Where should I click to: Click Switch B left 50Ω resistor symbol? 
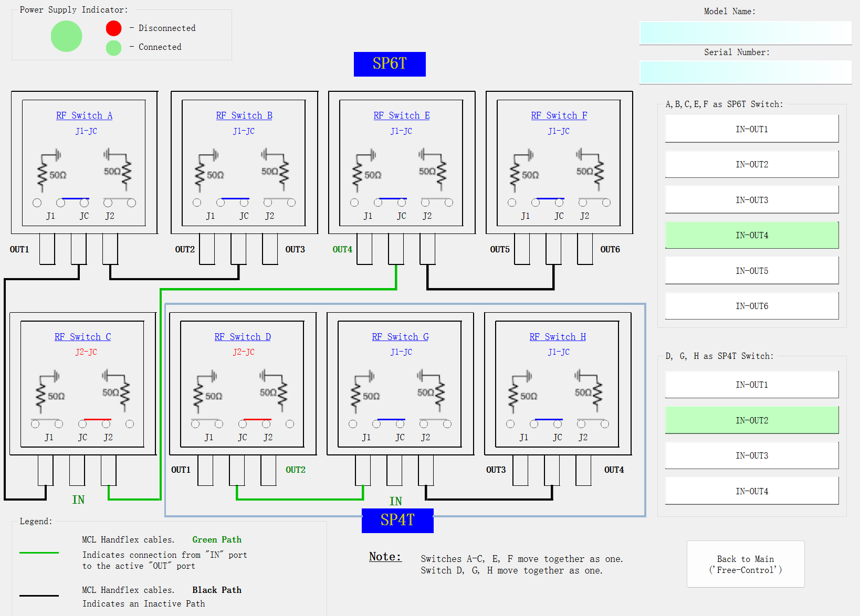coord(208,171)
